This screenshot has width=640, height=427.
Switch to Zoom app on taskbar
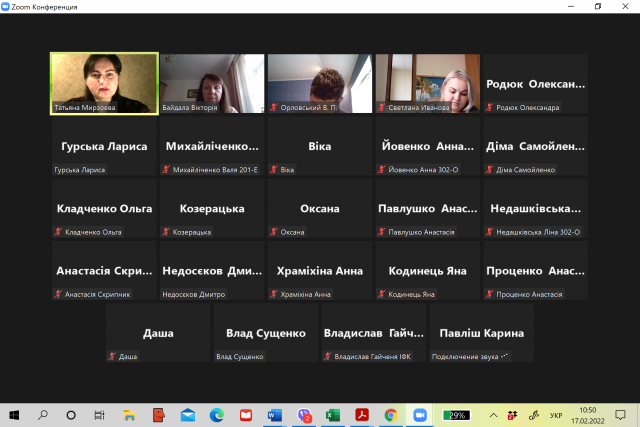click(x=420, y=416)
